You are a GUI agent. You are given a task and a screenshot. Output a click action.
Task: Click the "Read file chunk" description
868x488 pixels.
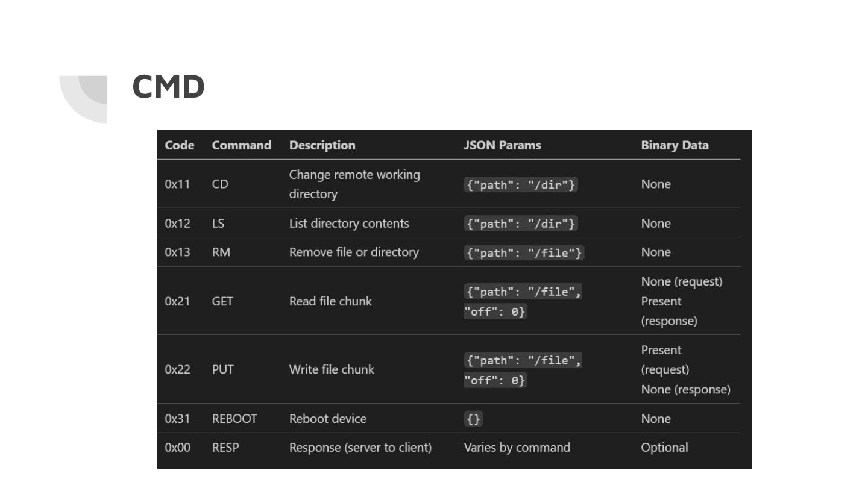click(x=330, y=301)
